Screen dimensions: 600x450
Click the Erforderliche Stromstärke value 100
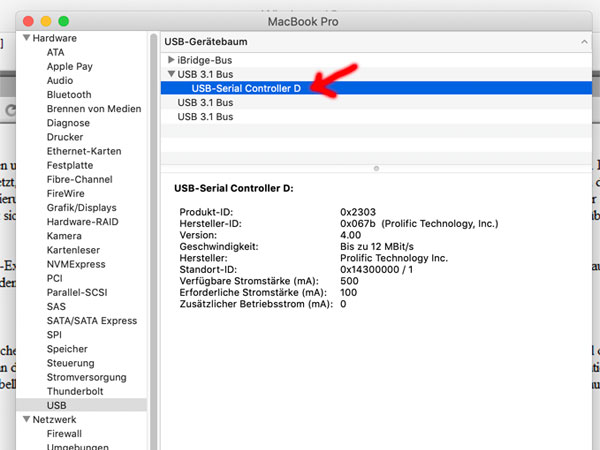[349, 292]
